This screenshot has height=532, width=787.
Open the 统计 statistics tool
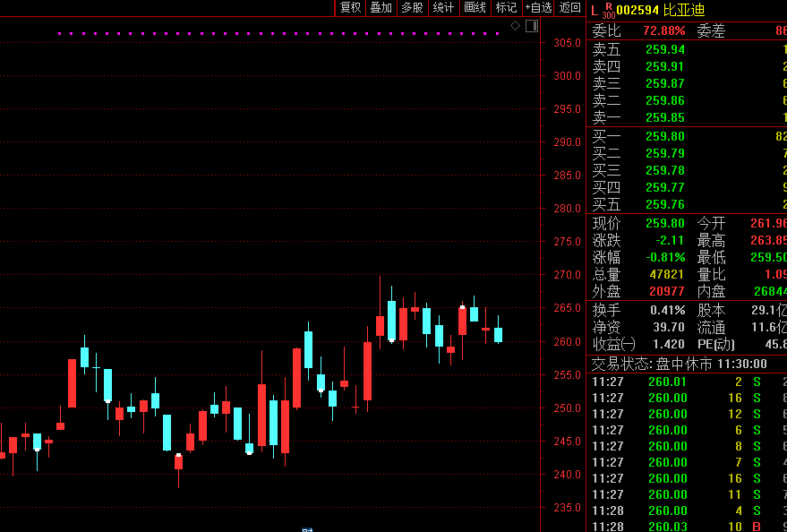click(443, 7)
